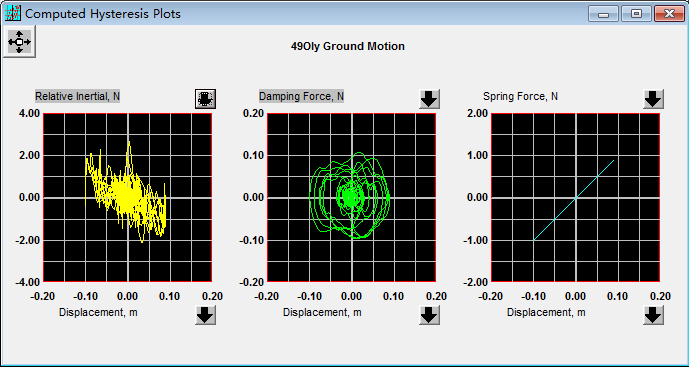Click the -2.00 y-axis minimum on Spring Force plot
The width and height of the screenshot is (689, 367).
click(x=475, y=282)
